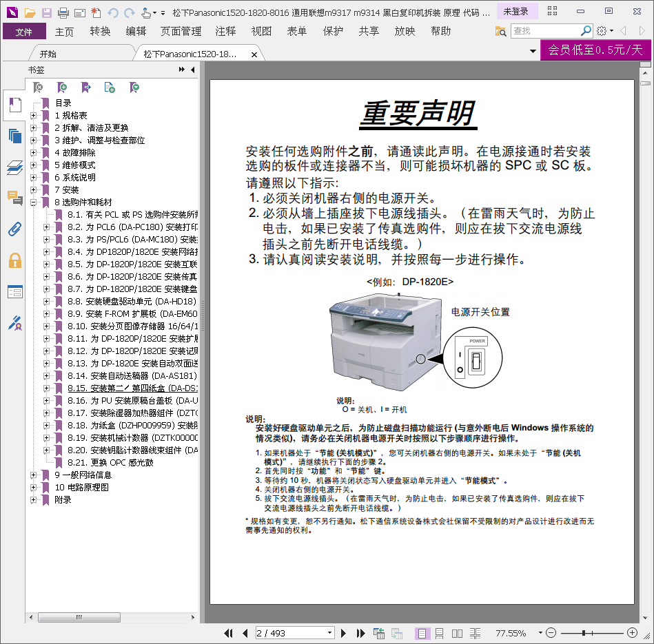654x644 pixels.
Task: Open the 保护 ribbon tab
Action: click(333, 31)
